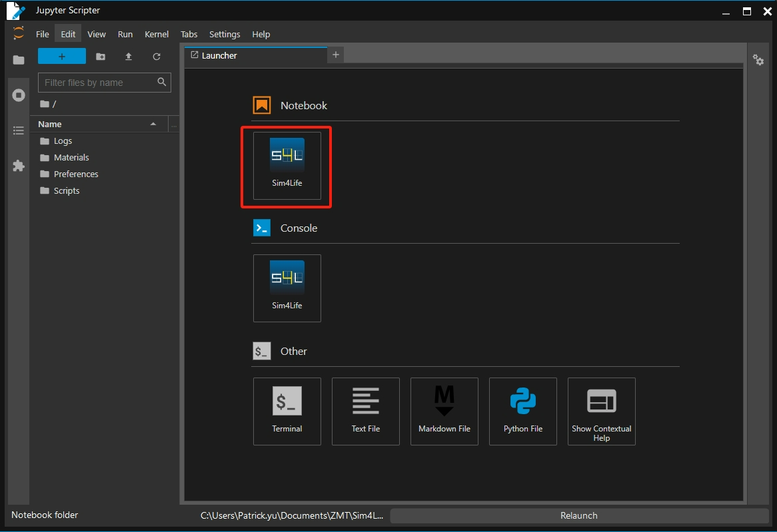
Task: Open the Kernel menu
Action: pos(157,34)
